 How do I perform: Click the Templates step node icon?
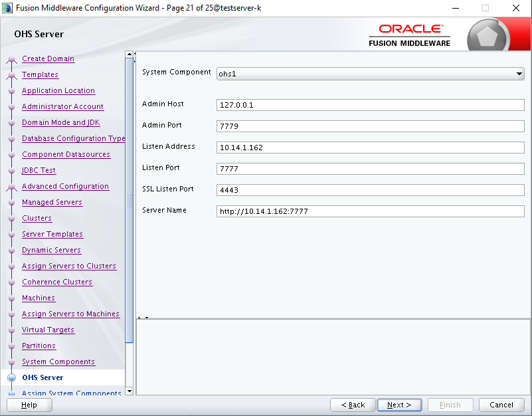11,75
